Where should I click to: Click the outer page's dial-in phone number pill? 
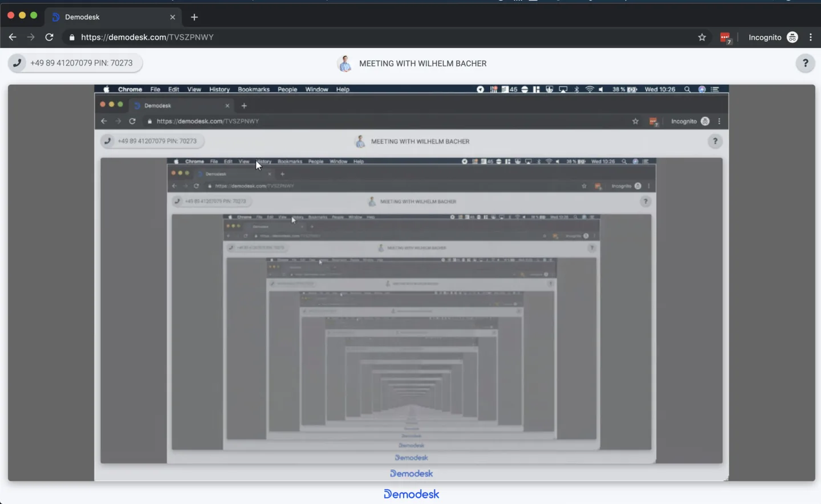click(x=75, y=63)
